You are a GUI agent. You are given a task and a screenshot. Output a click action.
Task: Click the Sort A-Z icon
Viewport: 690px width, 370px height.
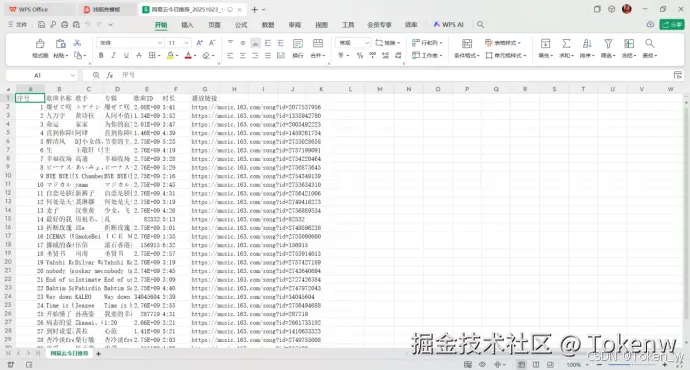pyautogui.click(x=587, y=44)
